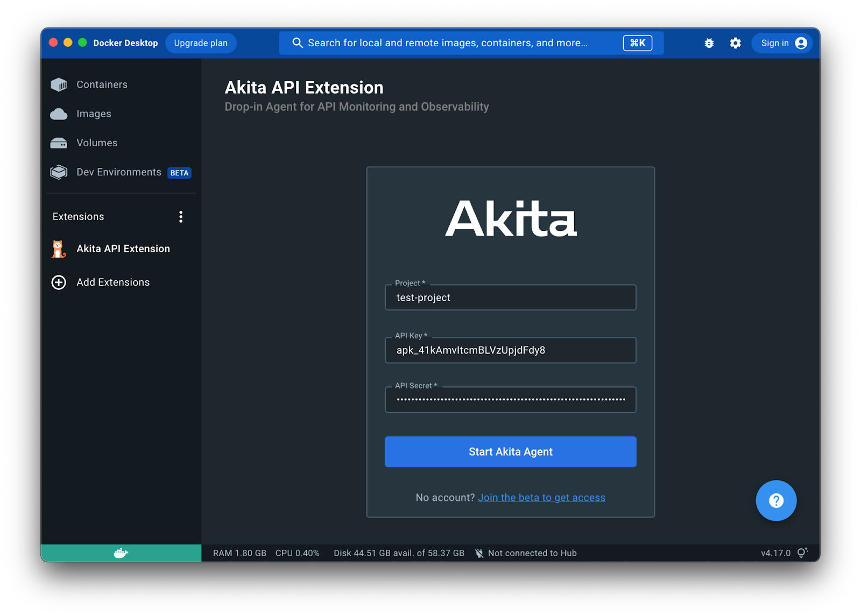Open the Containers section icon
The height and width of the screenshot is (616, 861).
coord(59,84)
